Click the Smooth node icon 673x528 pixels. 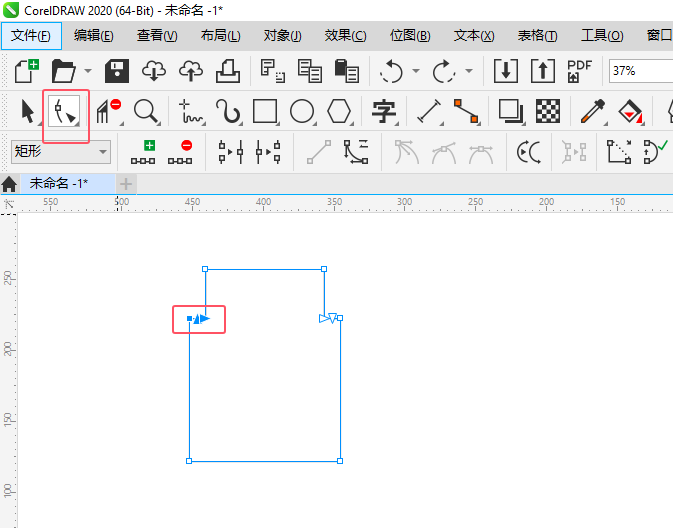click(x=444, y=152)
